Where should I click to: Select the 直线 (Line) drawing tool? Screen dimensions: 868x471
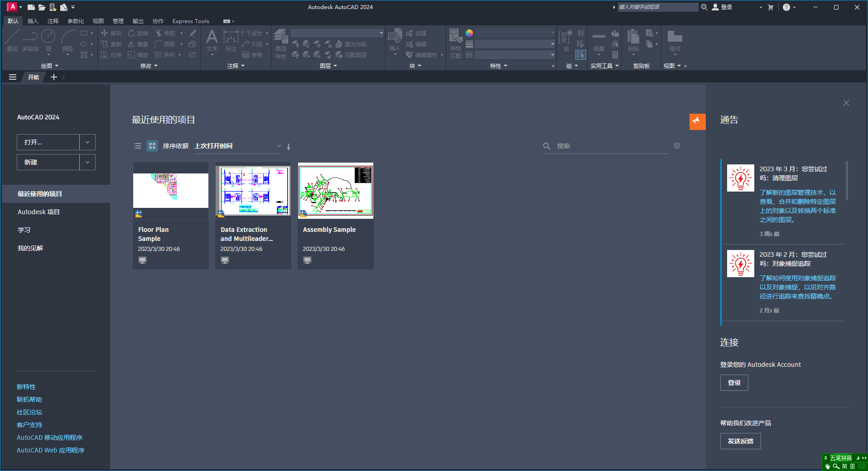coord(12,40)
